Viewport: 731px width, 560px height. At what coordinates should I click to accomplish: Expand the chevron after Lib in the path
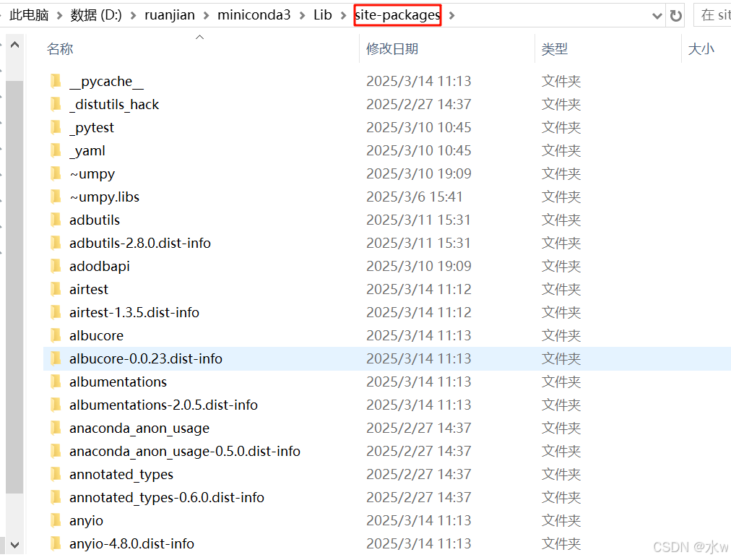pos(344,16)
